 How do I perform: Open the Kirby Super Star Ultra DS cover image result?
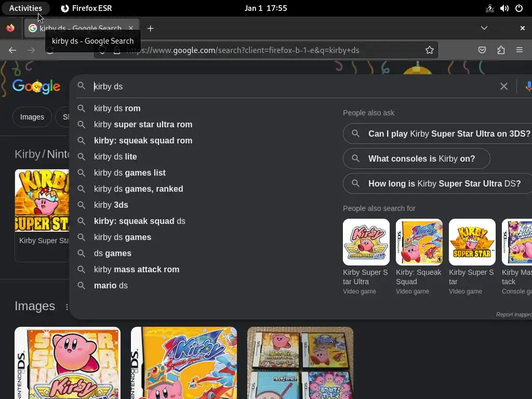[x=67, y=363]
